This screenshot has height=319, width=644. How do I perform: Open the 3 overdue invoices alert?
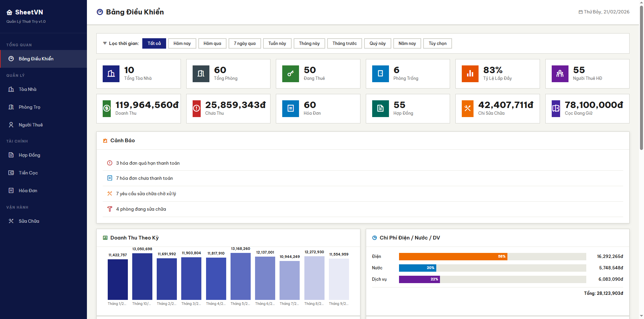148,163
